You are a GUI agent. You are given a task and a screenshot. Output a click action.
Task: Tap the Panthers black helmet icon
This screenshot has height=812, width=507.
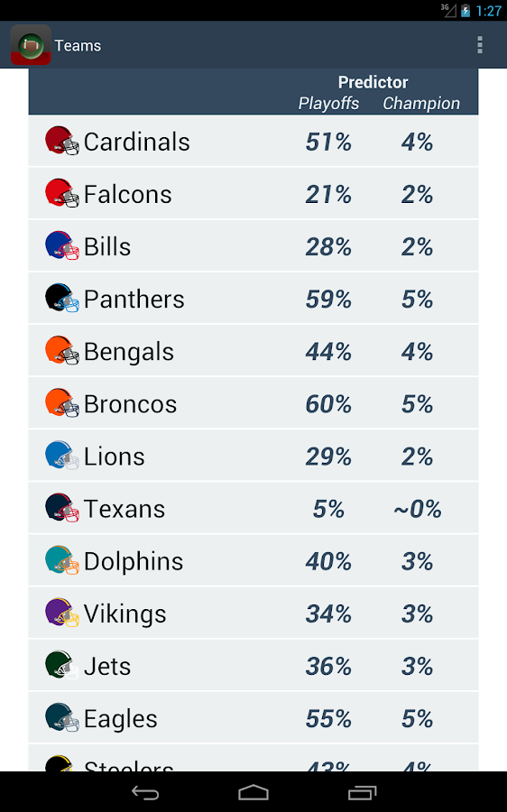click(61, 298)
